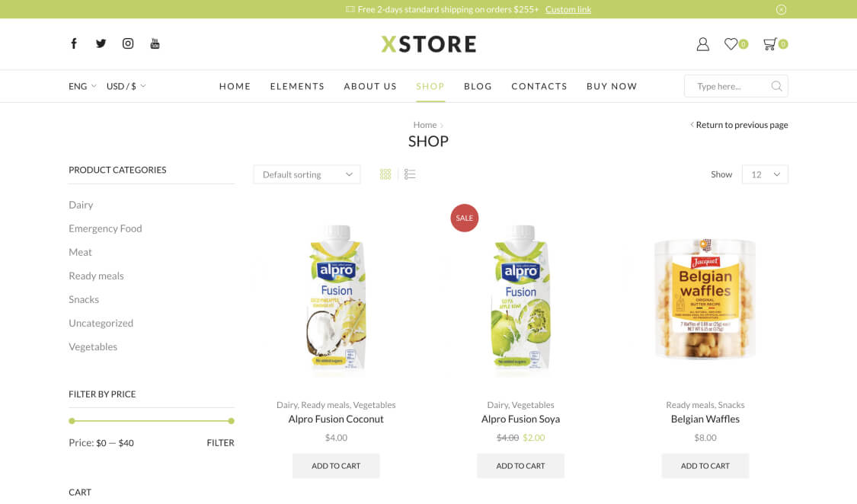
Task: Open the wishlist heart icon
Action: coord(731,43)
